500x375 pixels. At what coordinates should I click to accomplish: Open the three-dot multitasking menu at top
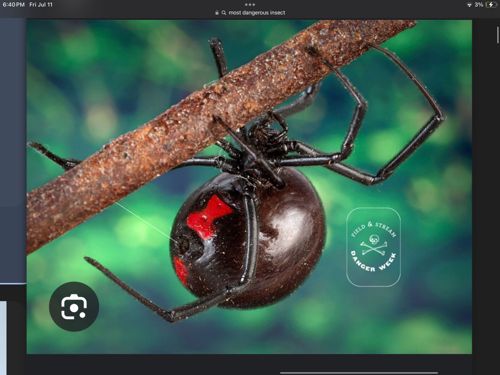tap(250, 5)
